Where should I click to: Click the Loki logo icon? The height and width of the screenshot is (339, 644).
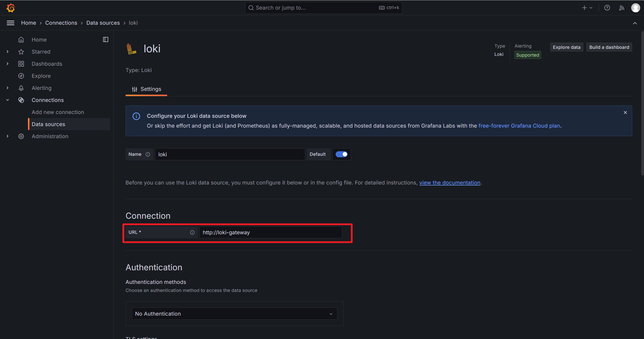131,49
